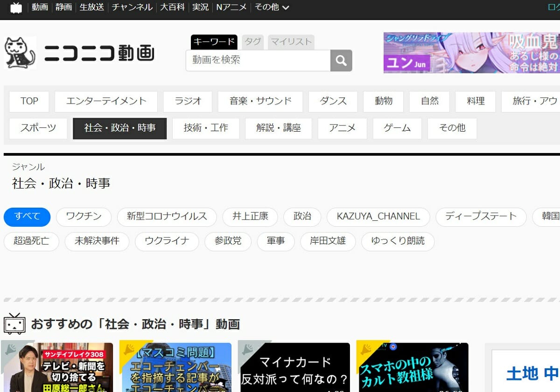Filter by the 参政党 tag

228,242
